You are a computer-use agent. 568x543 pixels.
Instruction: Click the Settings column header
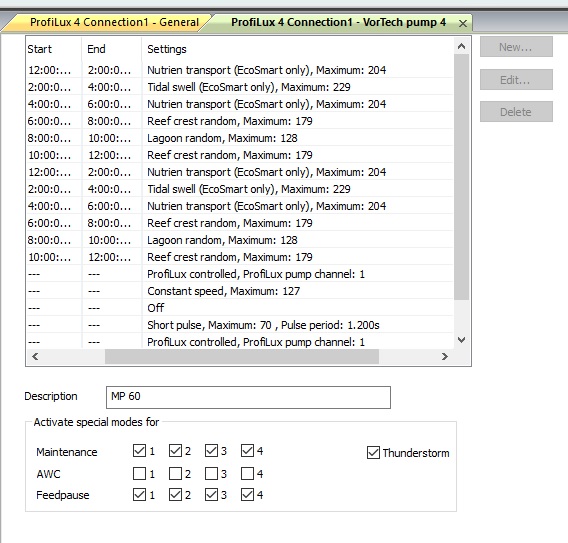298,49
